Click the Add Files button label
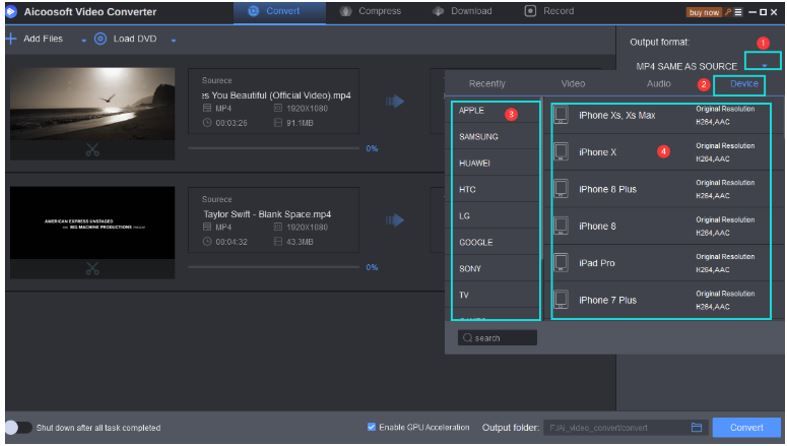 click(43, 39)
